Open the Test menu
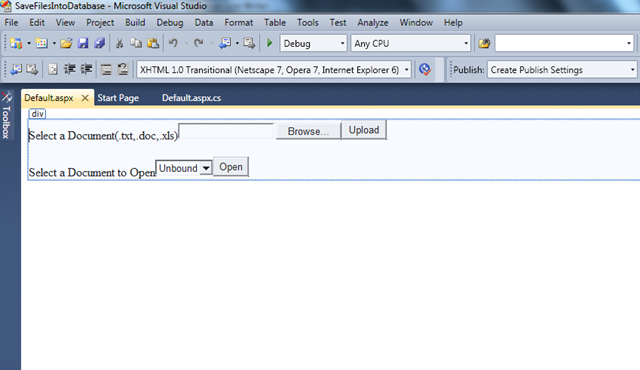 (338, 22)
